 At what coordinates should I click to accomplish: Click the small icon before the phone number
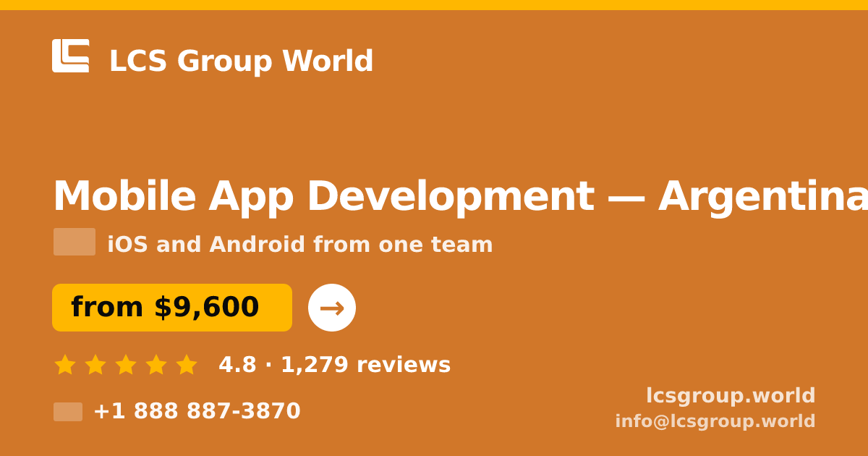click(x=68, y=412)
